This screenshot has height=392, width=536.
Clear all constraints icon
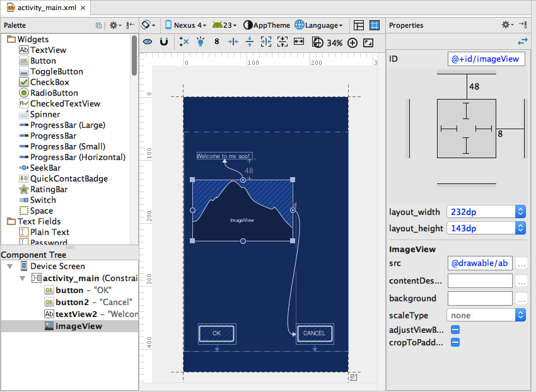(x=184, y=42)
